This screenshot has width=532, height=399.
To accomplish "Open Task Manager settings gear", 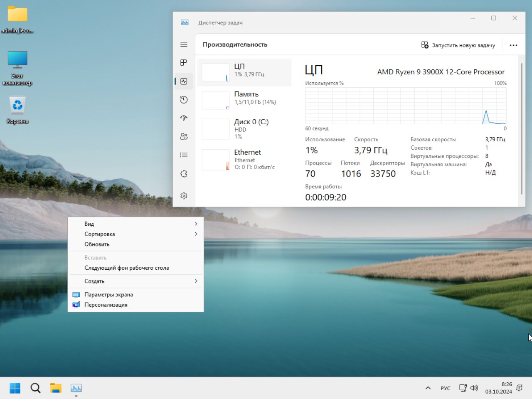I will [184, 195].
